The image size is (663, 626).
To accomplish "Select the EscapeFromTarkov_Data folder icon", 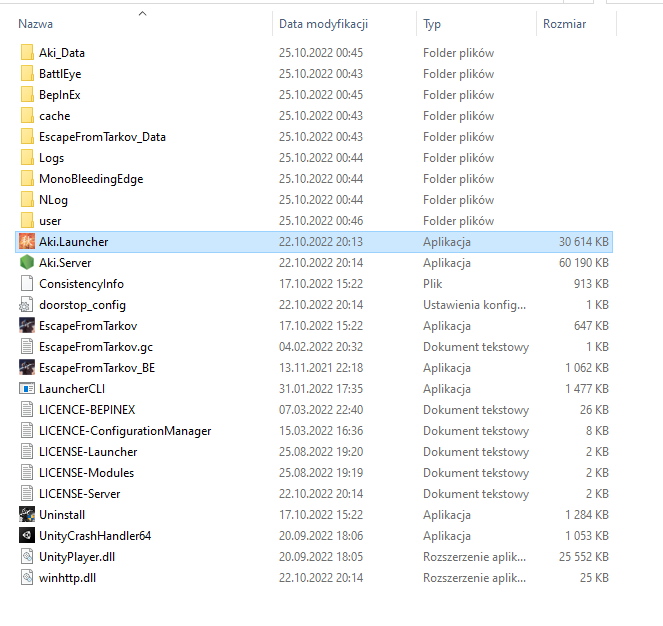I will tap(27, 137).
